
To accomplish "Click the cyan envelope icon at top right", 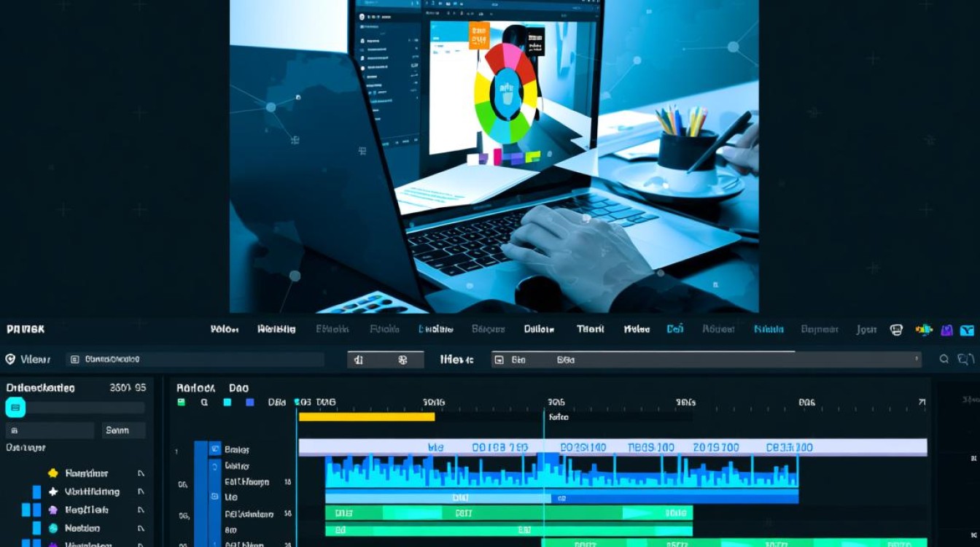I will tap(968, 330).
